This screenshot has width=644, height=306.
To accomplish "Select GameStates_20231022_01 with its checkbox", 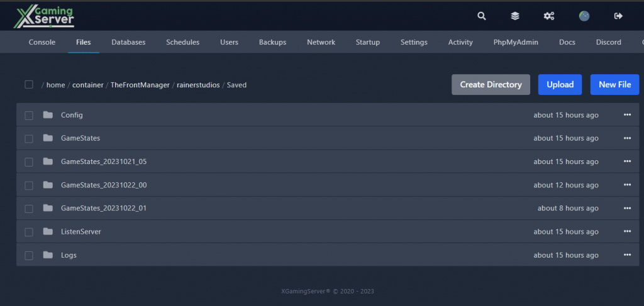I will pos(29,209).
